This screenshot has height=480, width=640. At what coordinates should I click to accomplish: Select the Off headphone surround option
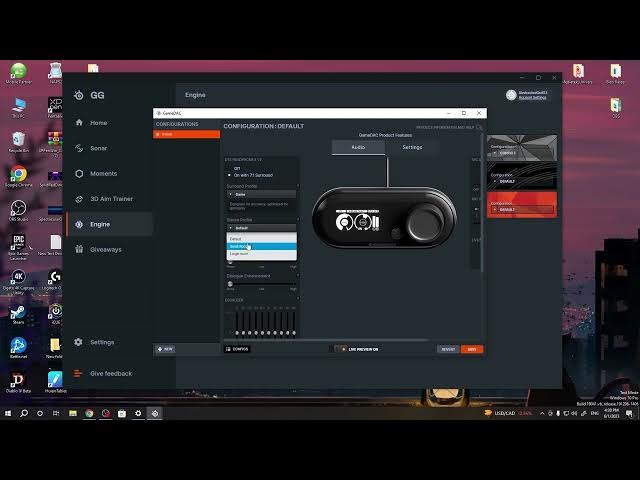237,168
